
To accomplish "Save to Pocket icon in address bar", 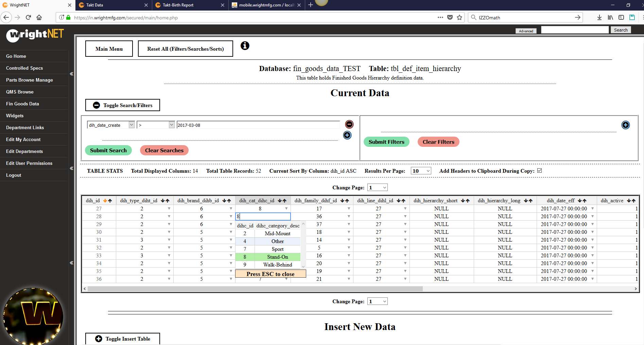I will (450, 17).
